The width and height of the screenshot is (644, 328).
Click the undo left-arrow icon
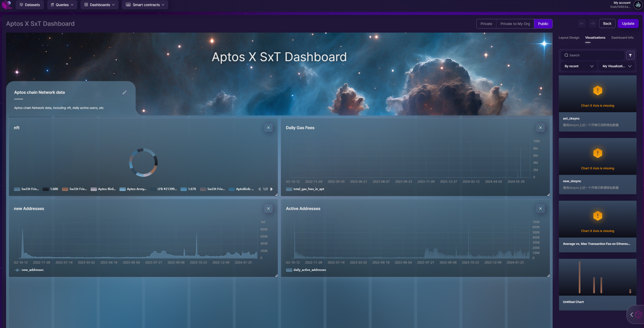[582, 24]
